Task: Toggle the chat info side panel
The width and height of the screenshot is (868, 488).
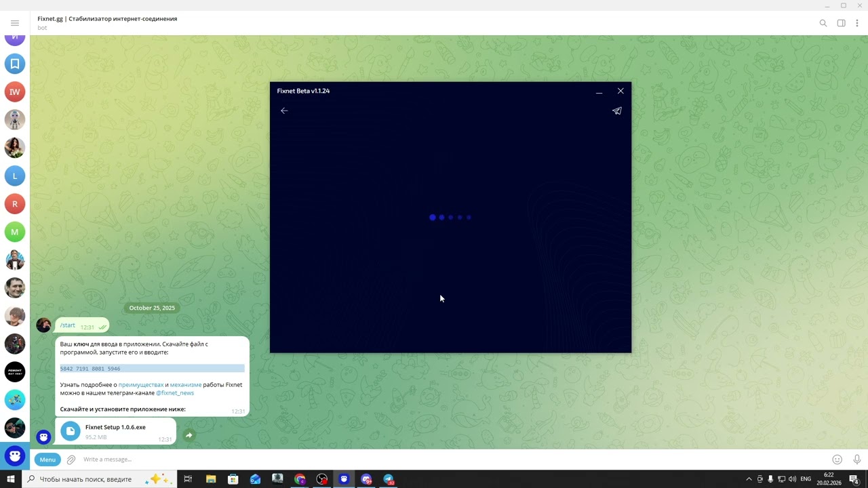Action: (841, 23)
